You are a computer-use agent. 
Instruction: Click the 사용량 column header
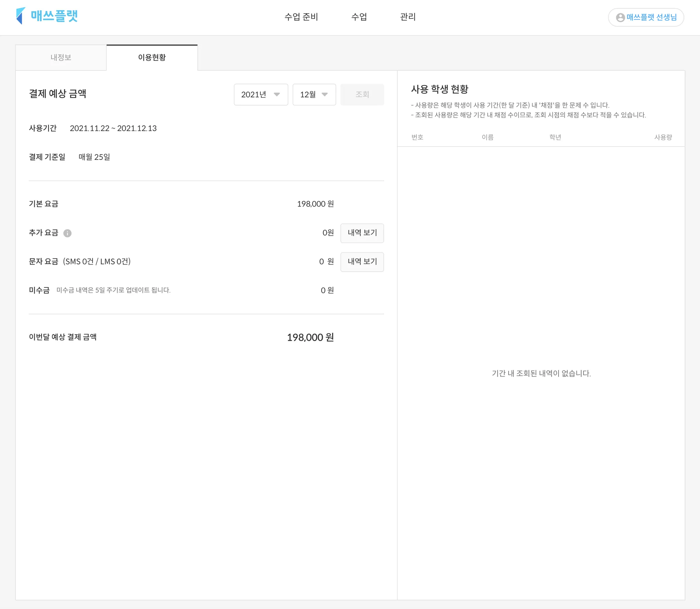[663, 137]
